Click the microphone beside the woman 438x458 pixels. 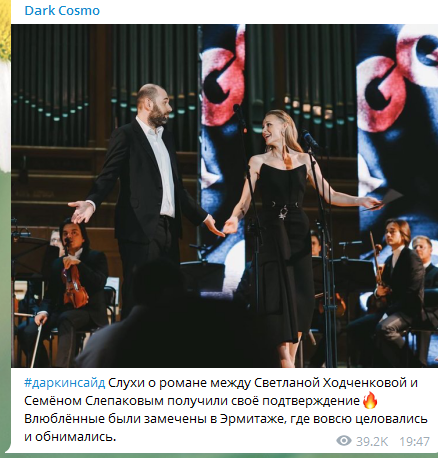(x=310, y=139)
